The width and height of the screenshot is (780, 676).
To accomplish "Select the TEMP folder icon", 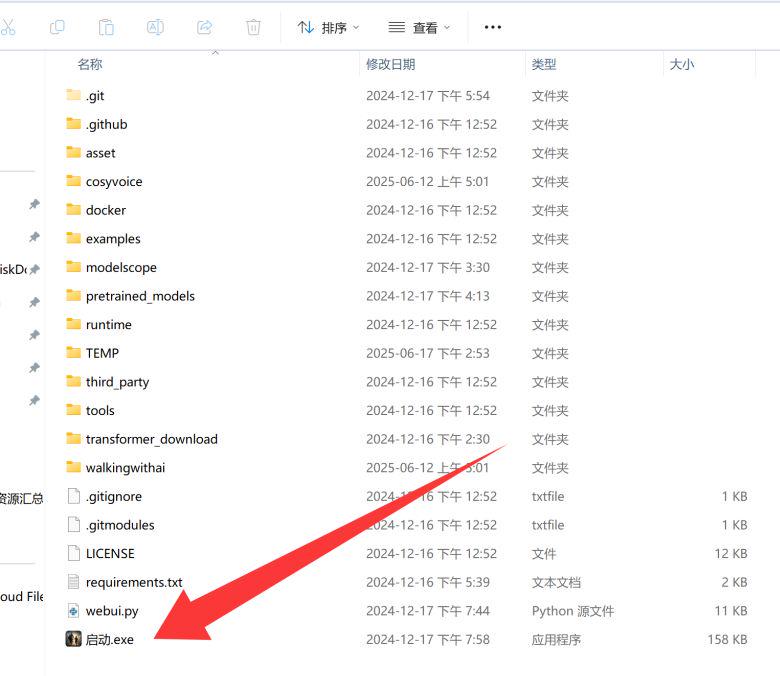I will [74, 352].
